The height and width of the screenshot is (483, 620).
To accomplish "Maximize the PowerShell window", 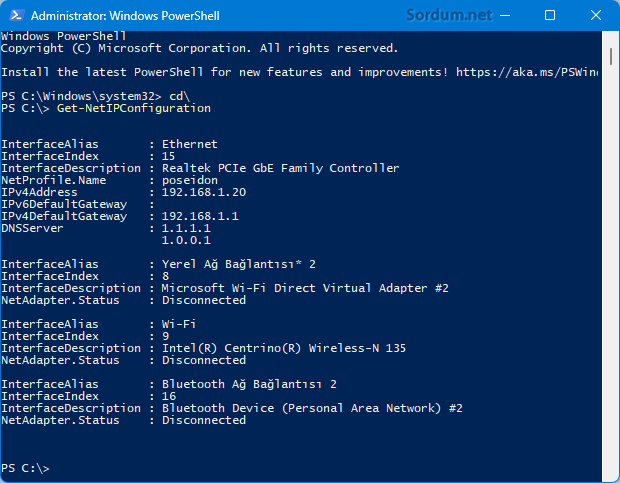I will pyautogui.click(x=550, y=15).
